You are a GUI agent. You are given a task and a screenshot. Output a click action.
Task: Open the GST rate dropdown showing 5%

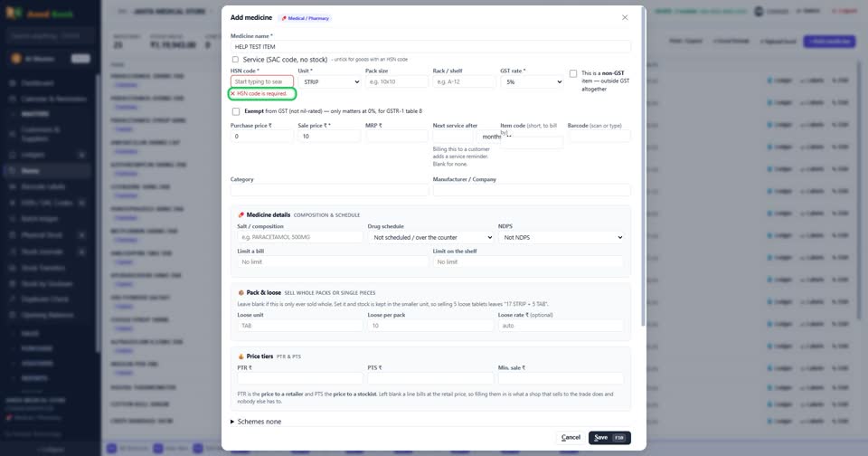pyautogui.click(x=532, y=81)
